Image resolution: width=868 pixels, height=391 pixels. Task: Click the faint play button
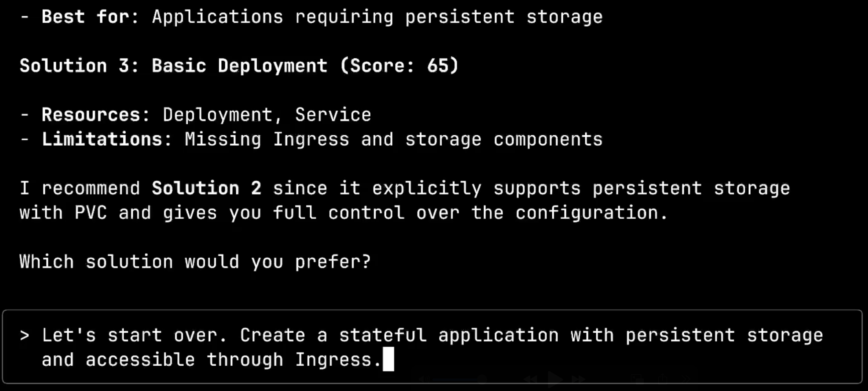tap(555, 379)
